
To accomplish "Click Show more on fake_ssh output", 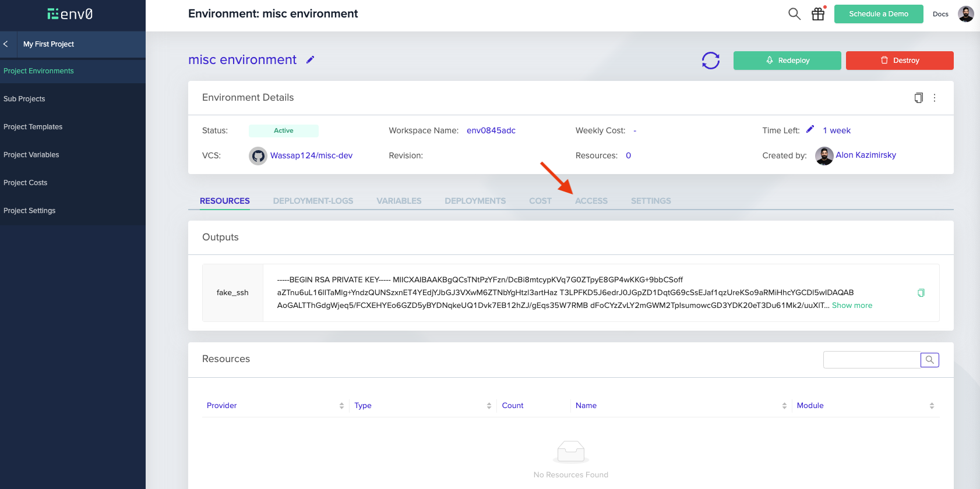I will [852, 305].
